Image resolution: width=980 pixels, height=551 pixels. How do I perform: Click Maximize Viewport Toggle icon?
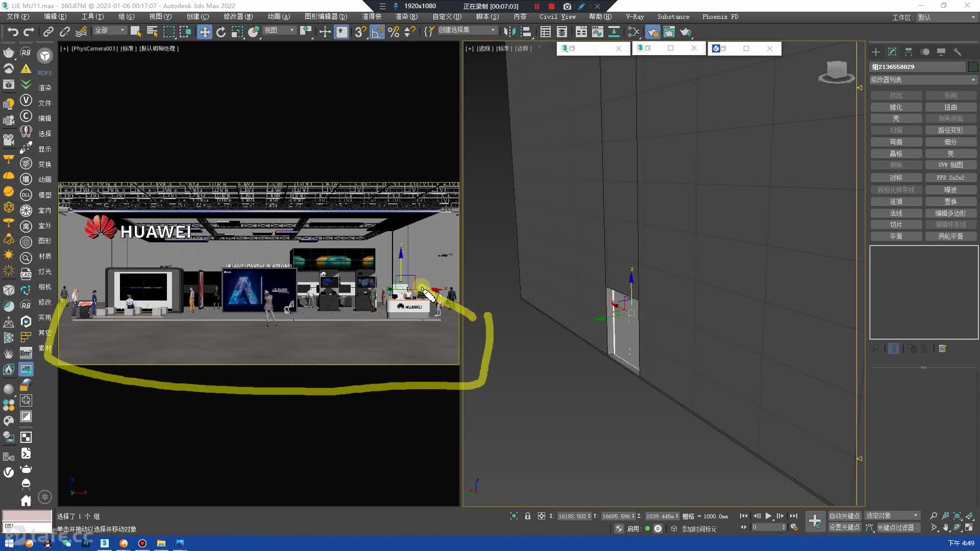click(969, 528)
